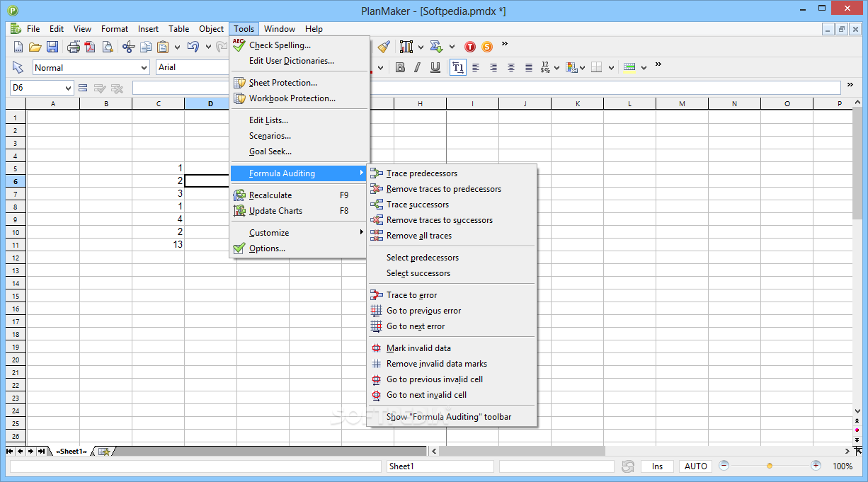
Task: Click the cell shading color icon
Action: [x=629, y=67]
